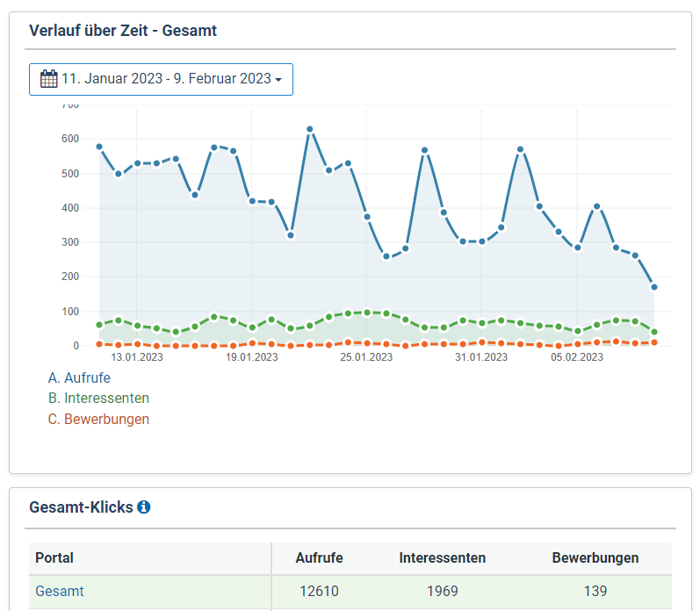This screenshot has height=611, width=700.
Task: Toggle the 'A. Aufrufe' legend series
Action: tap(79, 377)
